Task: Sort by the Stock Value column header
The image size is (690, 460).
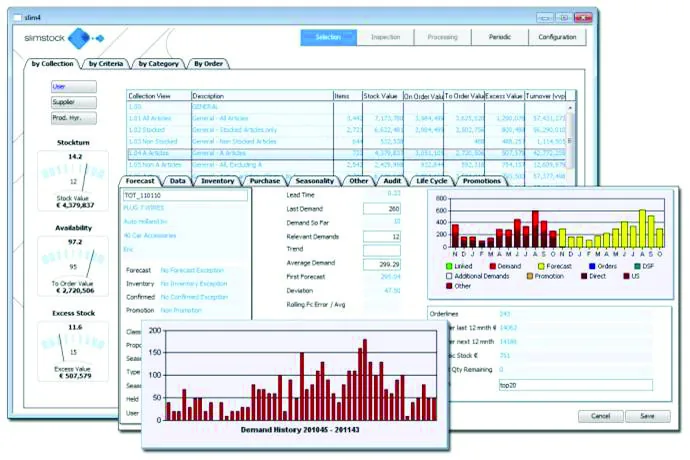Action: 382,96
